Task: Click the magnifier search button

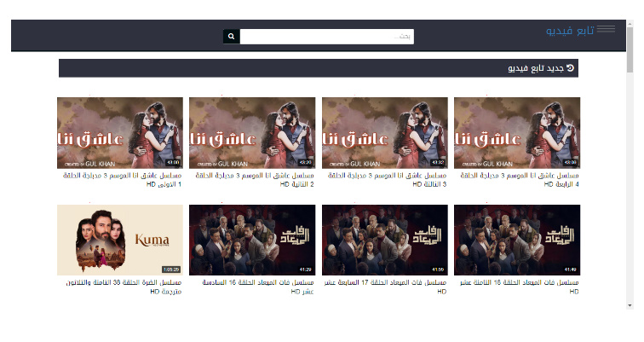Action: pyautogui.click(x=231, y=37)
